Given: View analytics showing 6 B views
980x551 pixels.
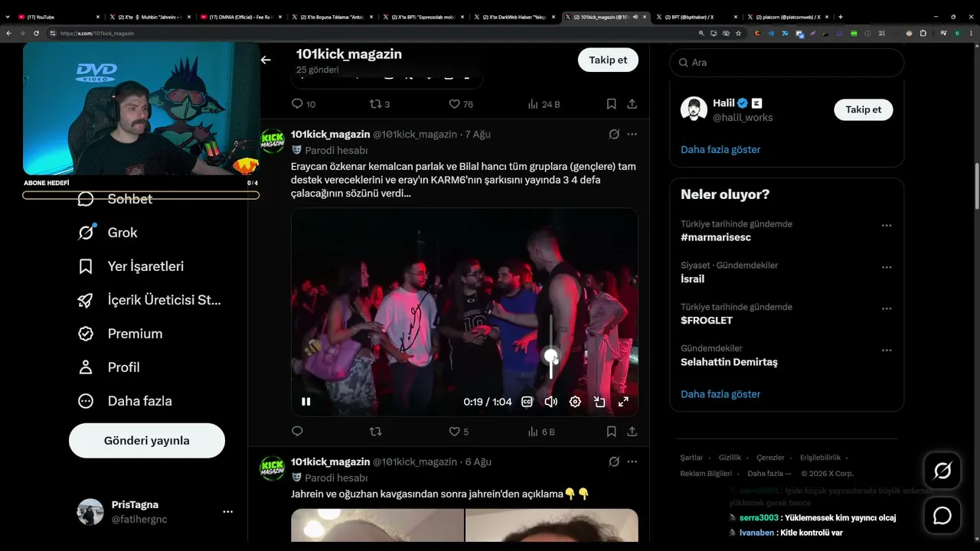Looking at the screenshot, I should tap(541, 432).
